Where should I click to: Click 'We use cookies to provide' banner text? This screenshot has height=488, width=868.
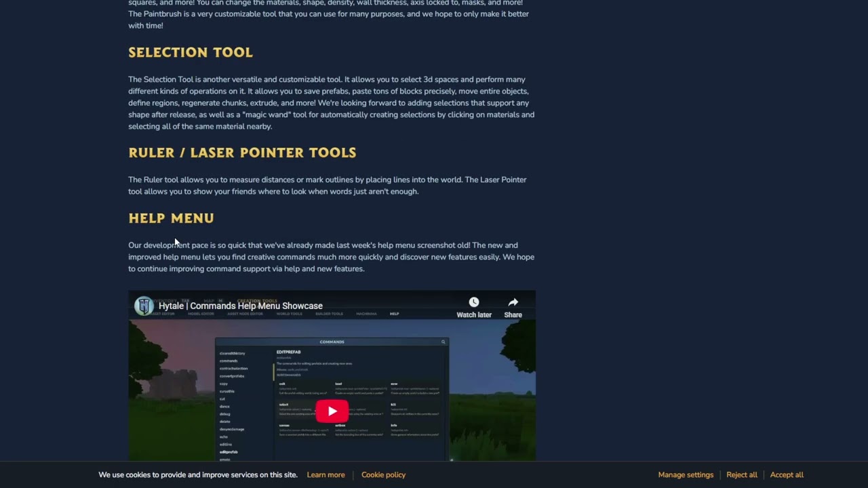coord(198,475)
